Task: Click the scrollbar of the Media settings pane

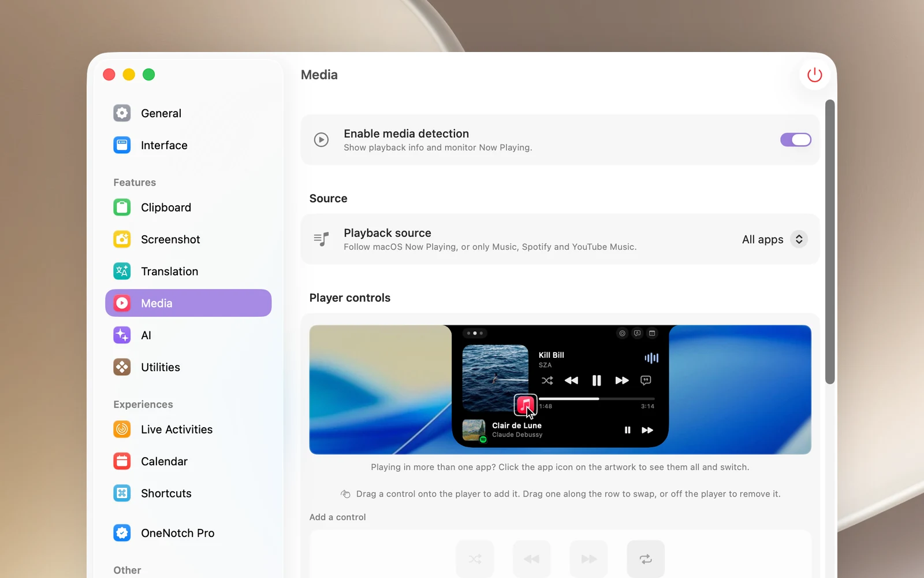Action: click(830, 242)
